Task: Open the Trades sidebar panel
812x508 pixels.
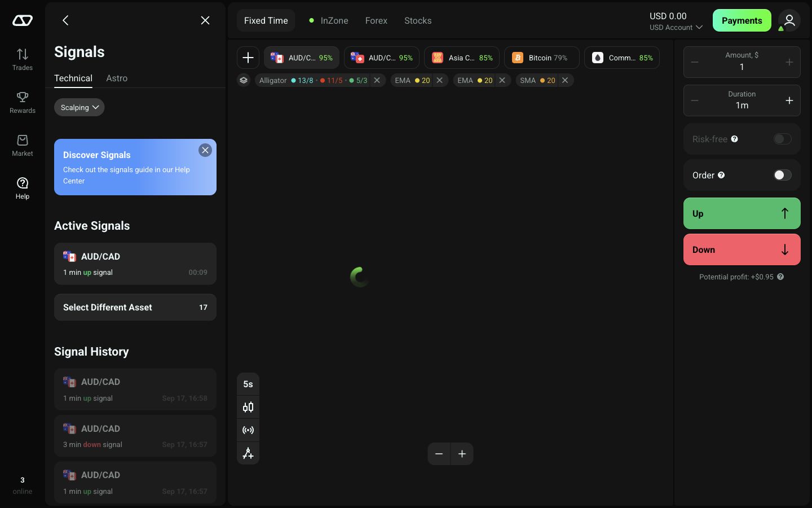Action: coord(23,59)
